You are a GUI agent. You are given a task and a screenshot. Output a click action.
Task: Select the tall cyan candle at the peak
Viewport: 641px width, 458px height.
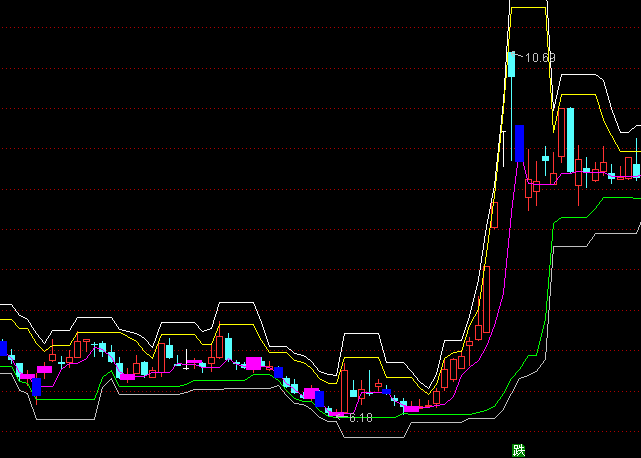point(510,65)
